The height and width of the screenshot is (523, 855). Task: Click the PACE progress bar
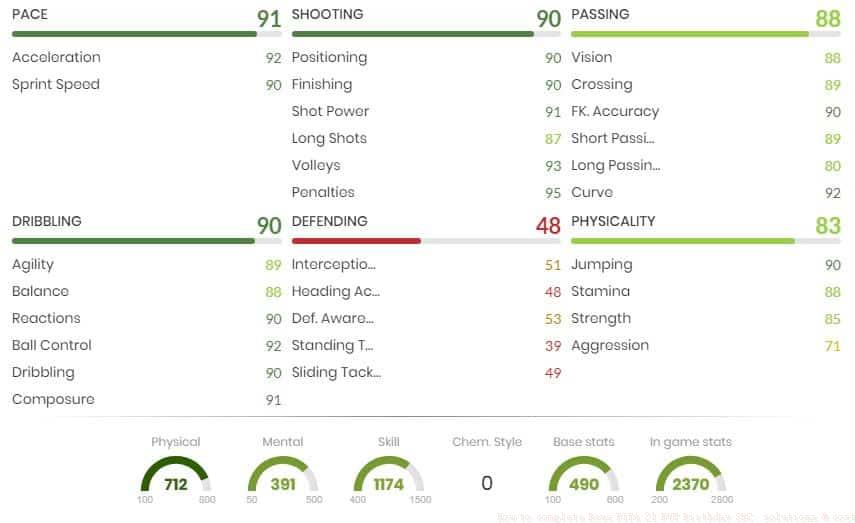tap(146, 34)
